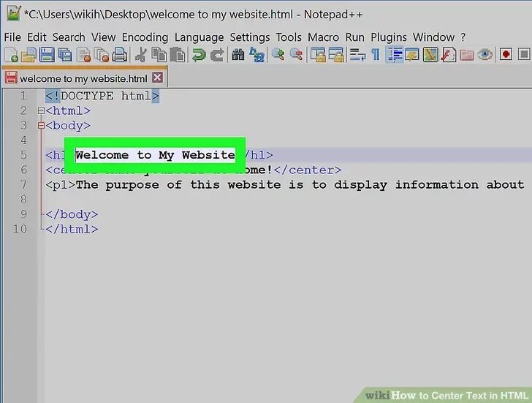Open the View menu

(x=104, y=37)
